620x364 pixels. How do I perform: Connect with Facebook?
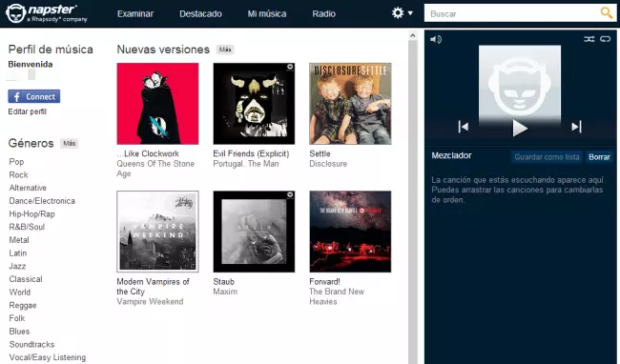point(34,96)
